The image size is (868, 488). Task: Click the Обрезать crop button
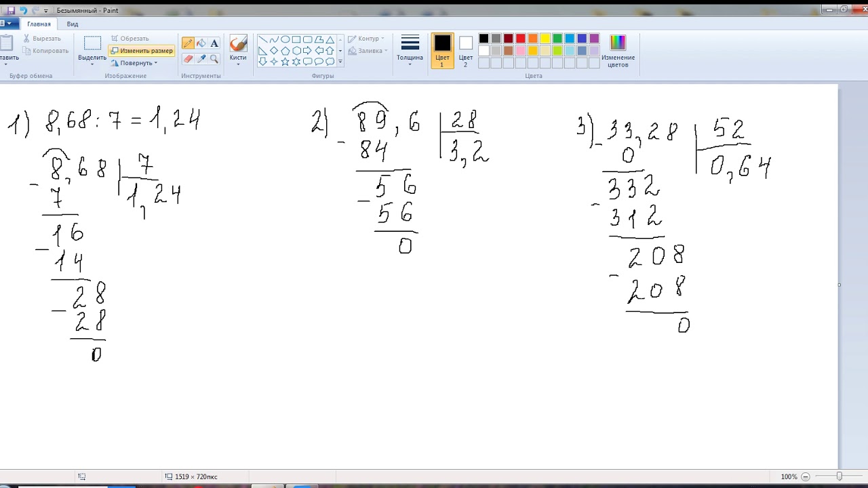(130, 39)
